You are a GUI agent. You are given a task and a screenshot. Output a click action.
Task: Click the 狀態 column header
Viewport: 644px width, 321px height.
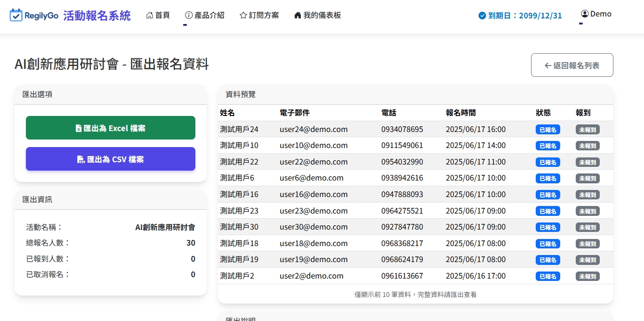543,113
